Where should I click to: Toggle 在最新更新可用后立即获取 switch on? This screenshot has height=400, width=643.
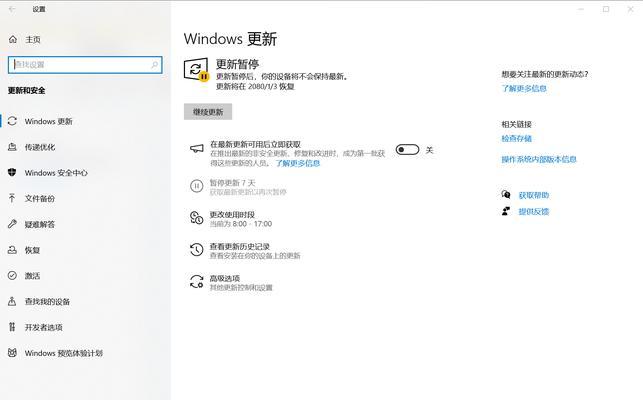[x=407, y=150]
